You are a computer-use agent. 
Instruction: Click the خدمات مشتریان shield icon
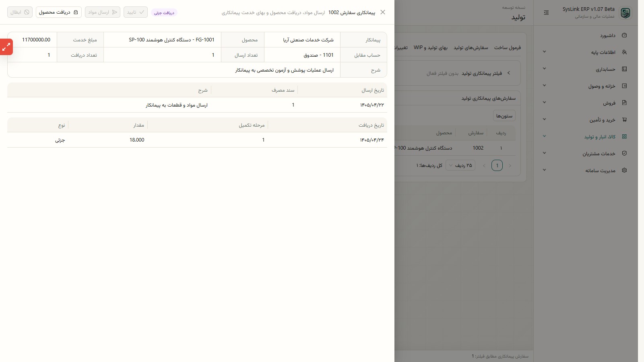click(x=624, y=154)
